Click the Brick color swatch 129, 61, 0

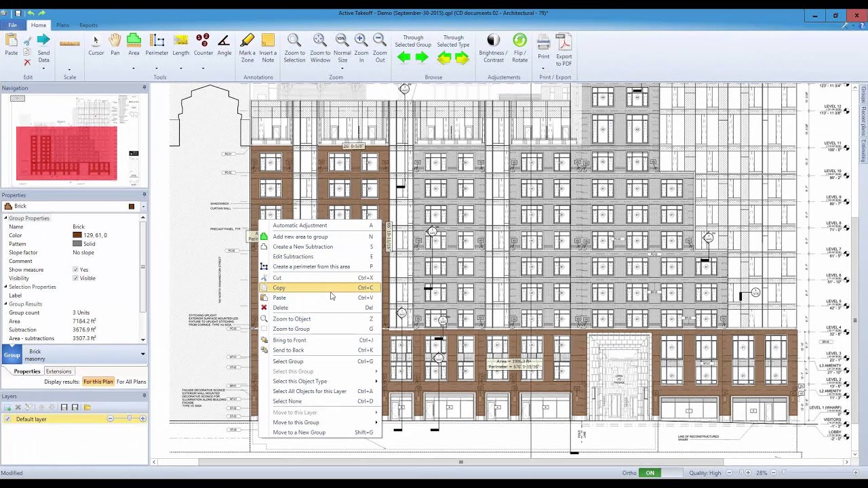point(77,235)
